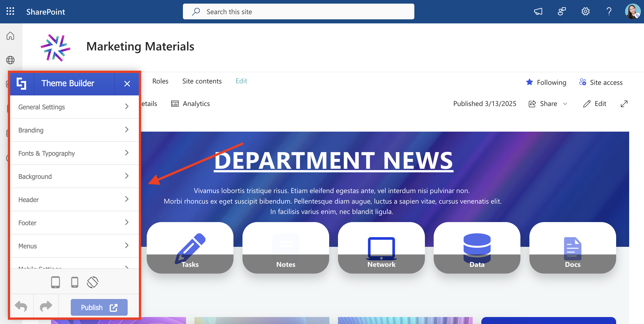This screenshot has height=324, width=644.
Task: Click the settings gear icon
Action: click(585, 11)
